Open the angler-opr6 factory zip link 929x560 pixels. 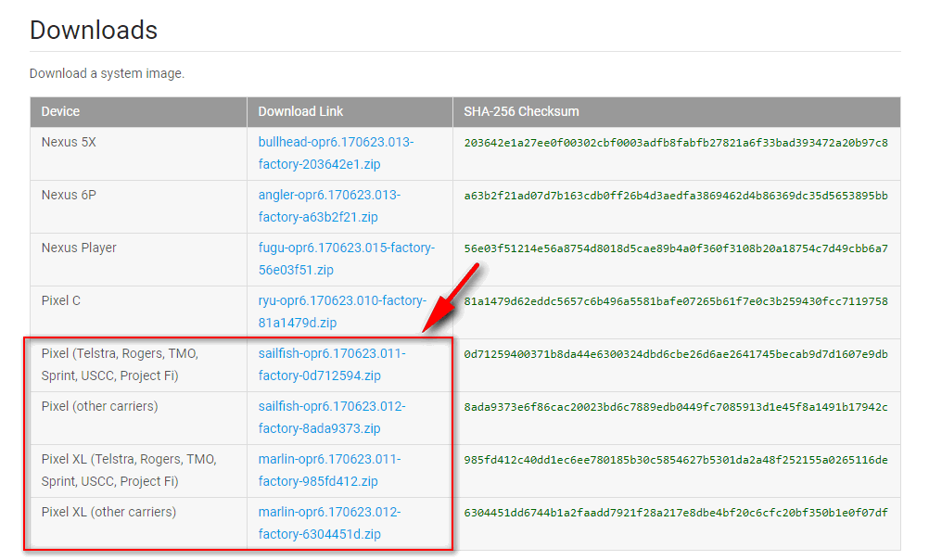tap(329, 206)
